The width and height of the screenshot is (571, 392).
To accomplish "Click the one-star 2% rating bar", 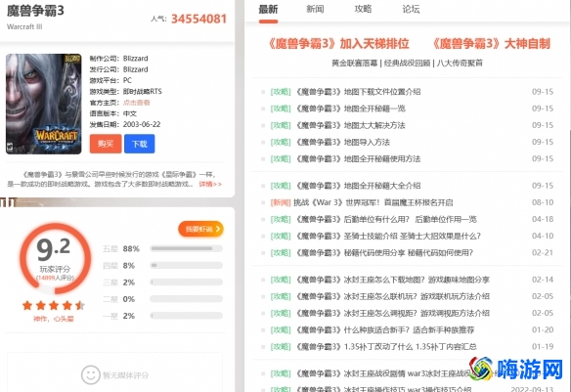I will [186, 316].
